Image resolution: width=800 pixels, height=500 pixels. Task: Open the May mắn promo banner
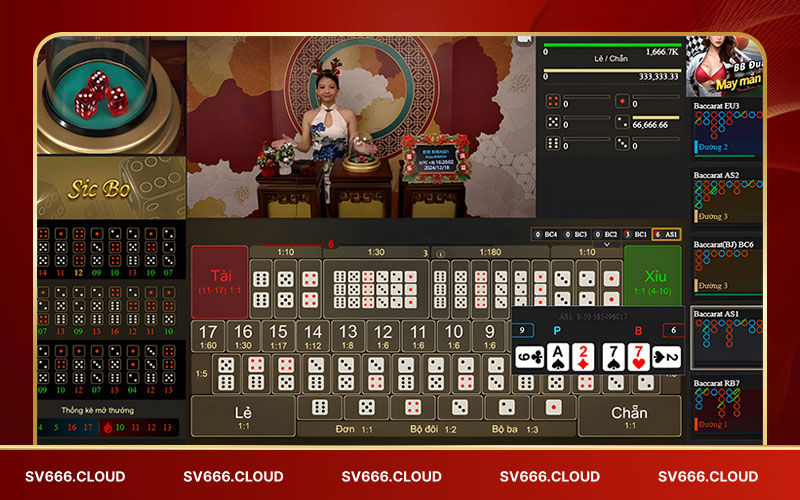coord(724,66)
